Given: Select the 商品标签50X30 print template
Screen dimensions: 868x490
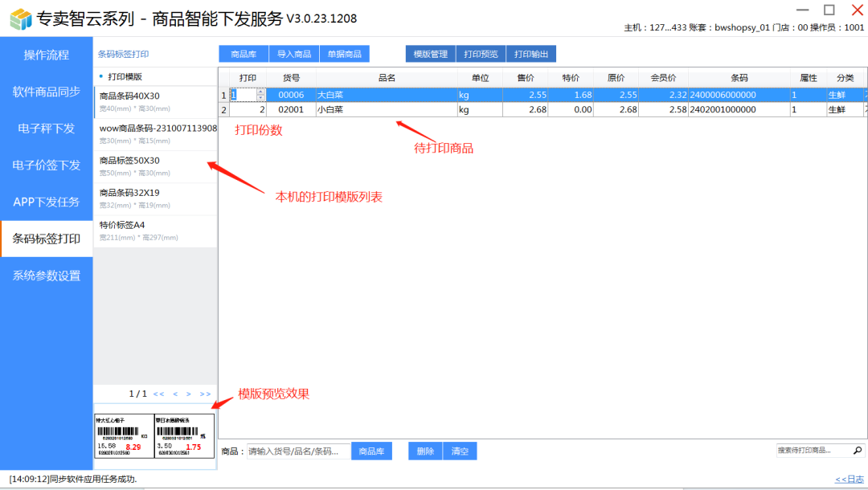Looking at the screenshot, I should (154, 166).
